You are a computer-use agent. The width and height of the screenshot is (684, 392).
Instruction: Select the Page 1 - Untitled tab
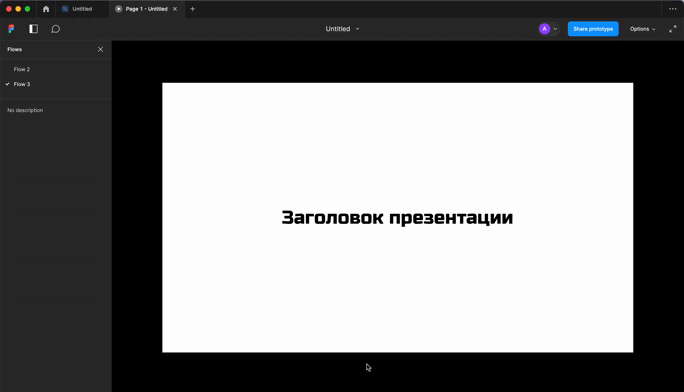coord(146,9)
